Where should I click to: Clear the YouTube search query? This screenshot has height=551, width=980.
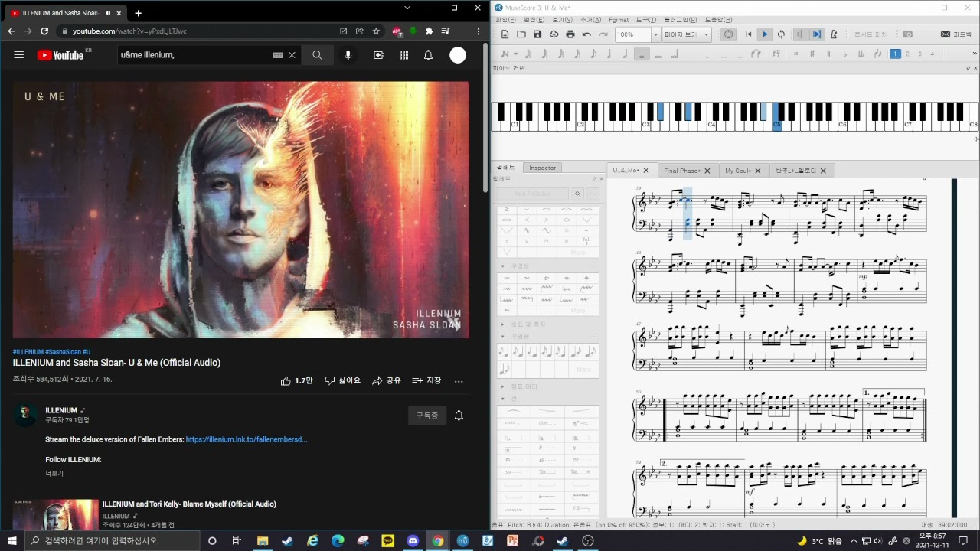[x=292, y=55]
